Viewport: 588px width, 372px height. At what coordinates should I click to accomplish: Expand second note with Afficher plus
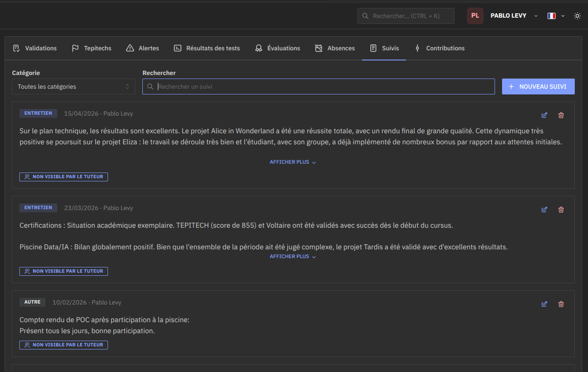[x=293, y=256]
